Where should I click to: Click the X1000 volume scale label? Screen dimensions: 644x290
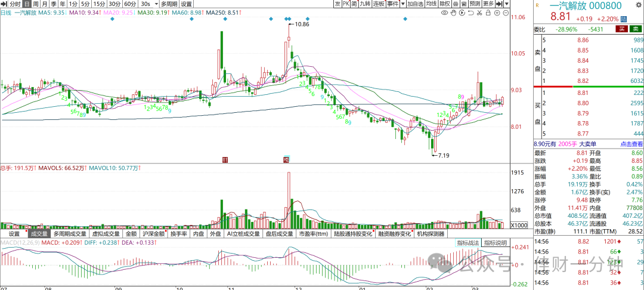pos(519,225)
